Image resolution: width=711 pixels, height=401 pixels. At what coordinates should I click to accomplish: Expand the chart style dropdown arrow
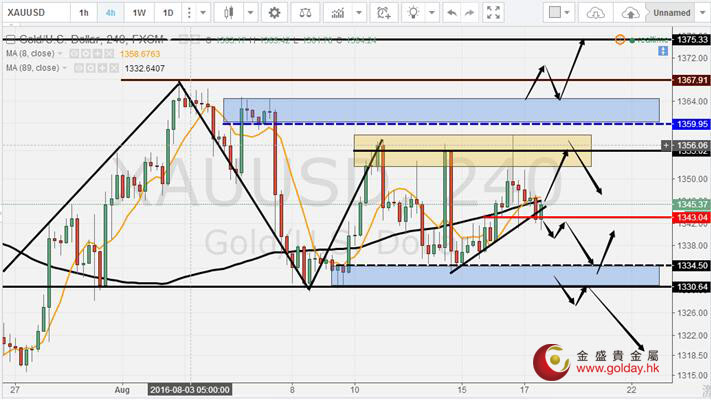250,12
